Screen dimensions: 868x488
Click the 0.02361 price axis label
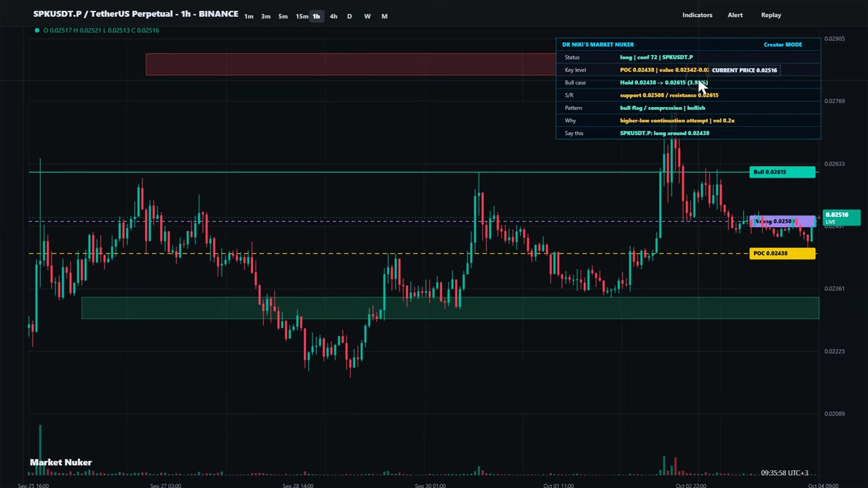tap(834, 289)
